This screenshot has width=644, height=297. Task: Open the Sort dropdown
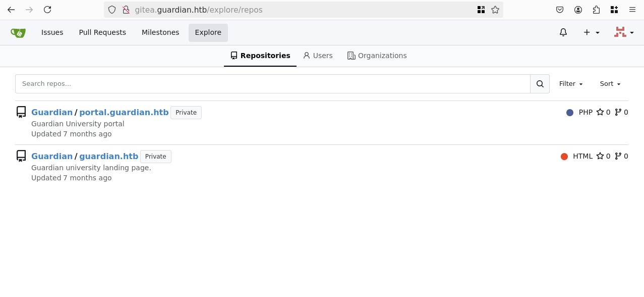coord(610,84)
